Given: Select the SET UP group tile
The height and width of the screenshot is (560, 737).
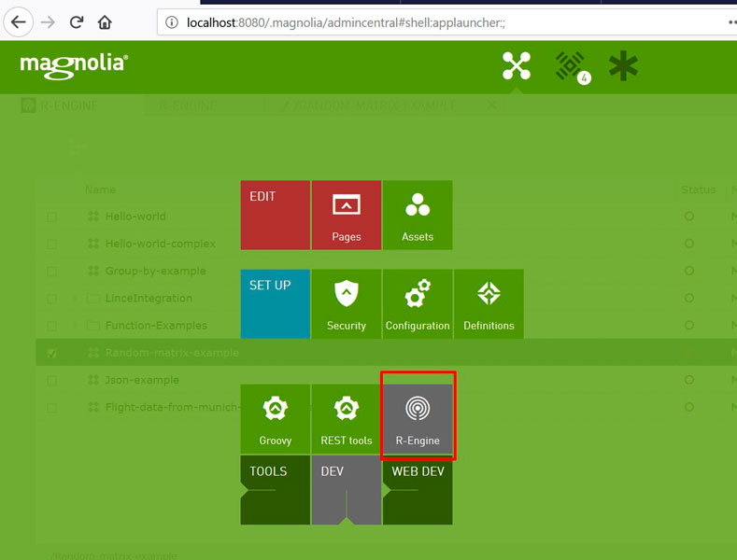Looking at the screenshot, I should pyautogui.click(x=276, y=304).
